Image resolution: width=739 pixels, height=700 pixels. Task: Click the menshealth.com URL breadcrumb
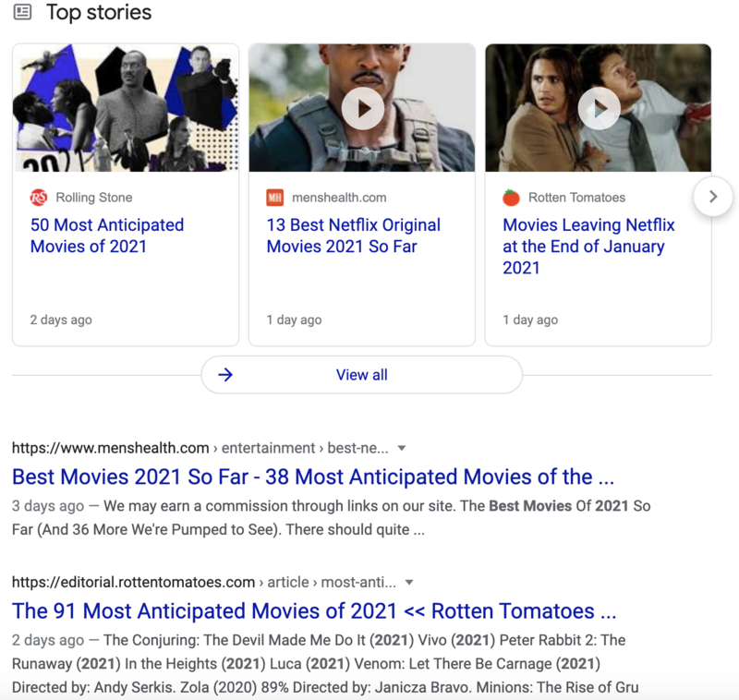[111, 447]
